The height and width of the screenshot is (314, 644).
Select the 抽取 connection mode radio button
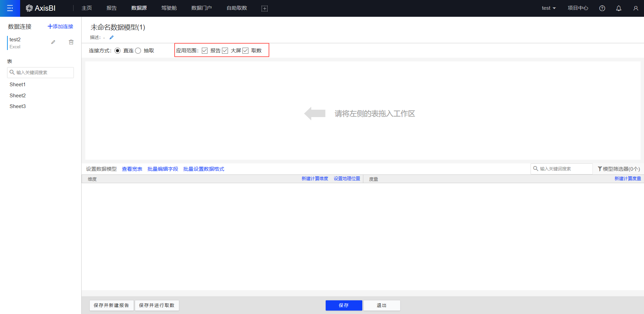point(138,51)
